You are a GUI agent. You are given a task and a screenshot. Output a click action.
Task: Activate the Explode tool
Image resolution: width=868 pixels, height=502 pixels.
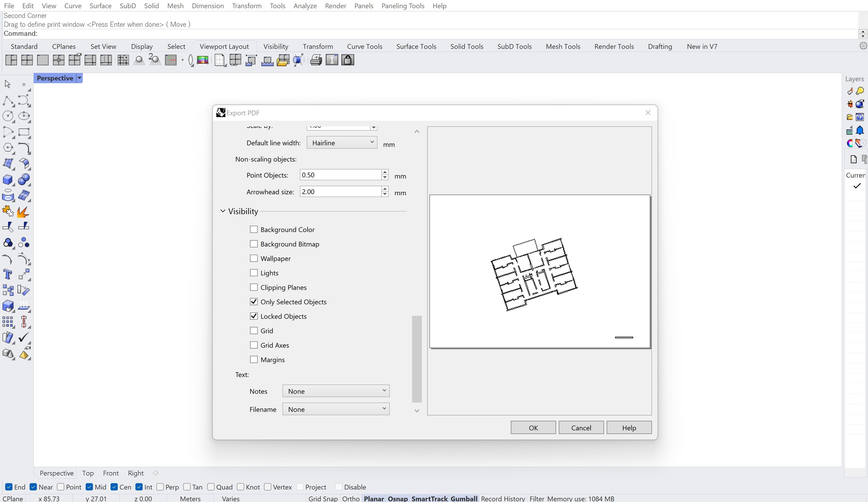(24, 211)
